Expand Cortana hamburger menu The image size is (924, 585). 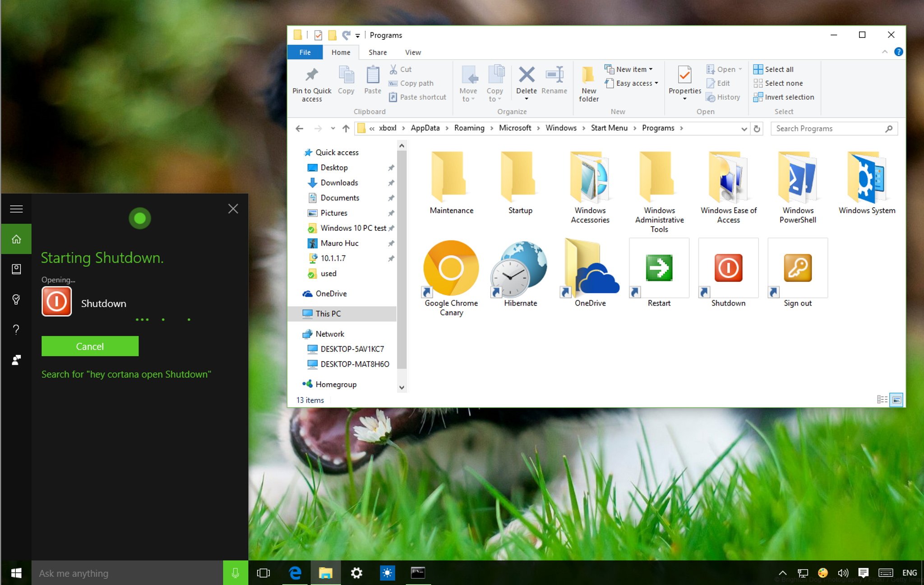tap(16, 209)
